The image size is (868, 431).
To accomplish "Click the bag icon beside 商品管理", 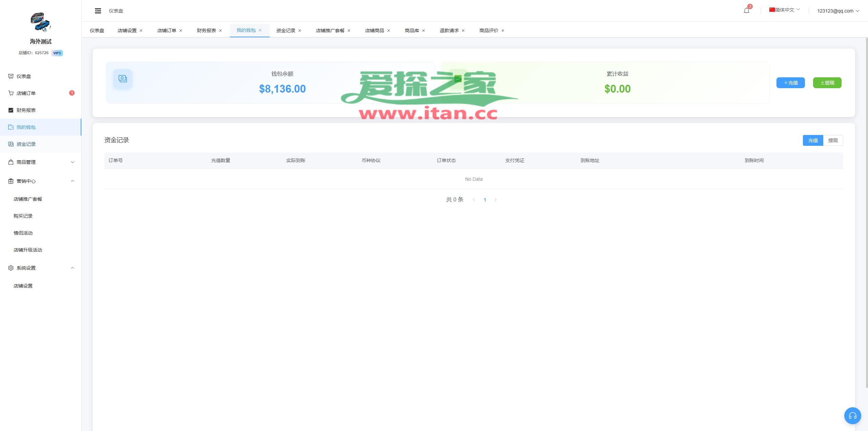I will (11, 162).
